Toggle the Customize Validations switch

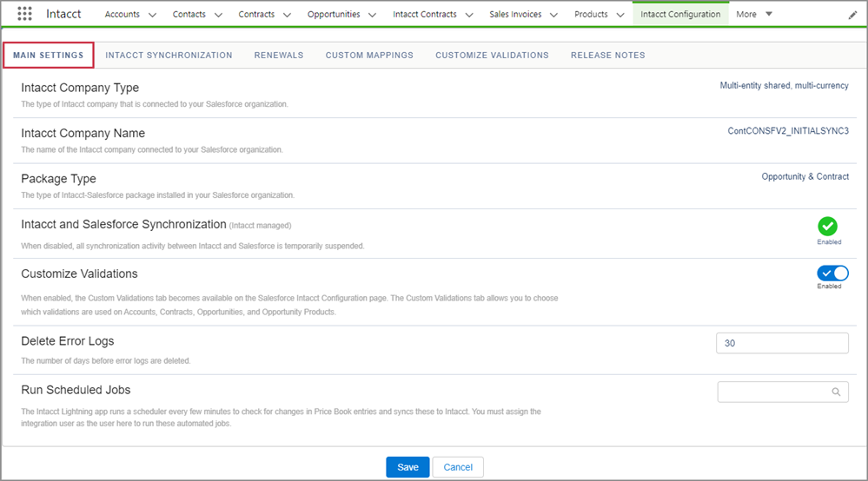pos(832,273)
